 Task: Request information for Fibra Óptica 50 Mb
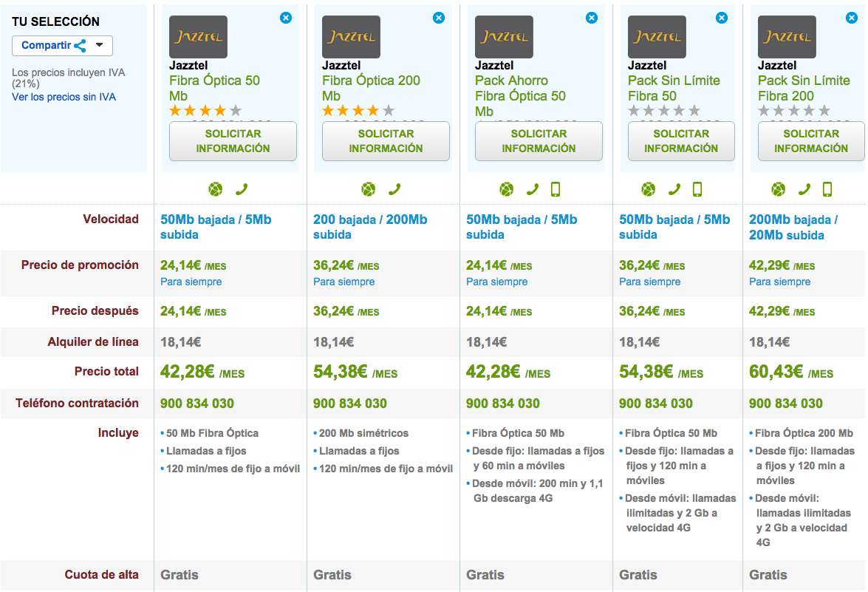(x=233, y=141)
